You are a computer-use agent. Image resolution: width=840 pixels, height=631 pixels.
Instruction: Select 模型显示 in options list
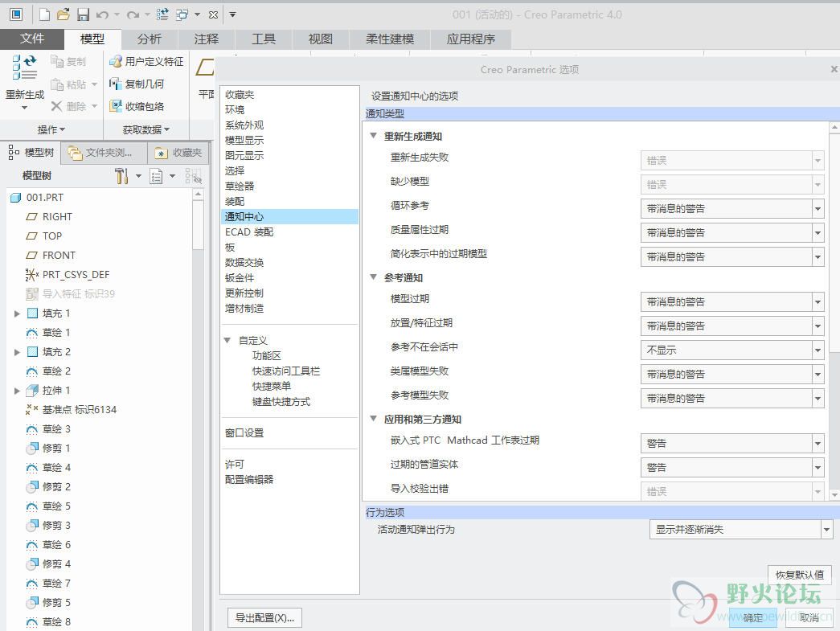[244, 141]
